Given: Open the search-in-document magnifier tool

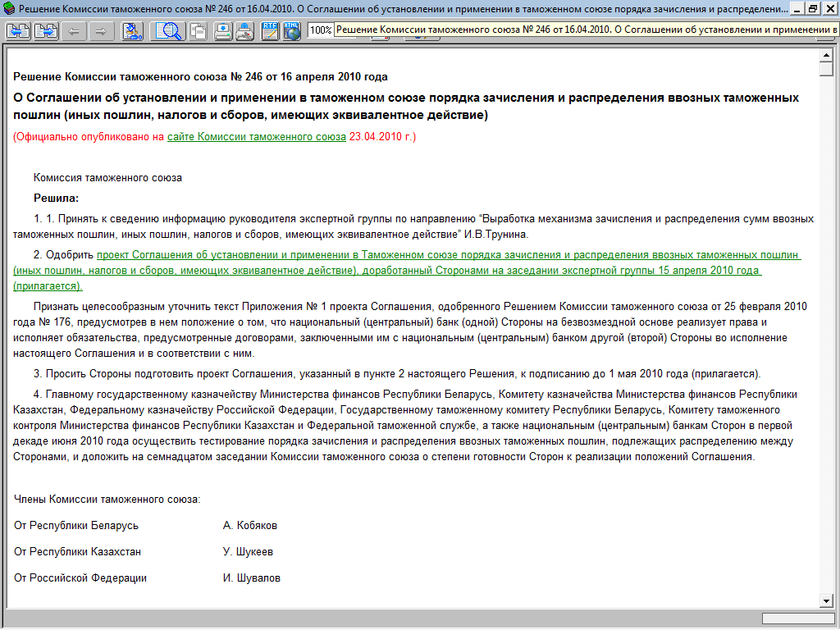Looking at the screenshot, I should (x=167, y=31).
